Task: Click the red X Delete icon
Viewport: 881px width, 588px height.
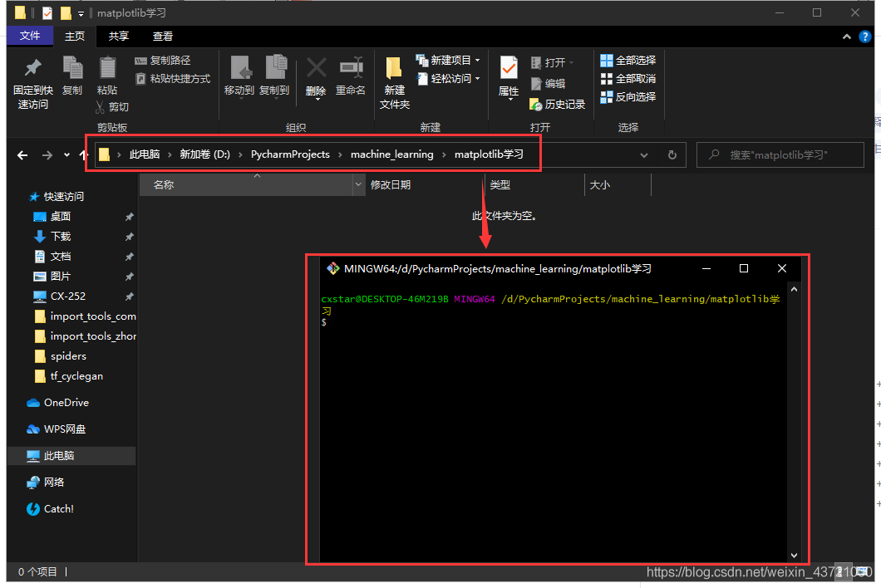Action: 317,68
